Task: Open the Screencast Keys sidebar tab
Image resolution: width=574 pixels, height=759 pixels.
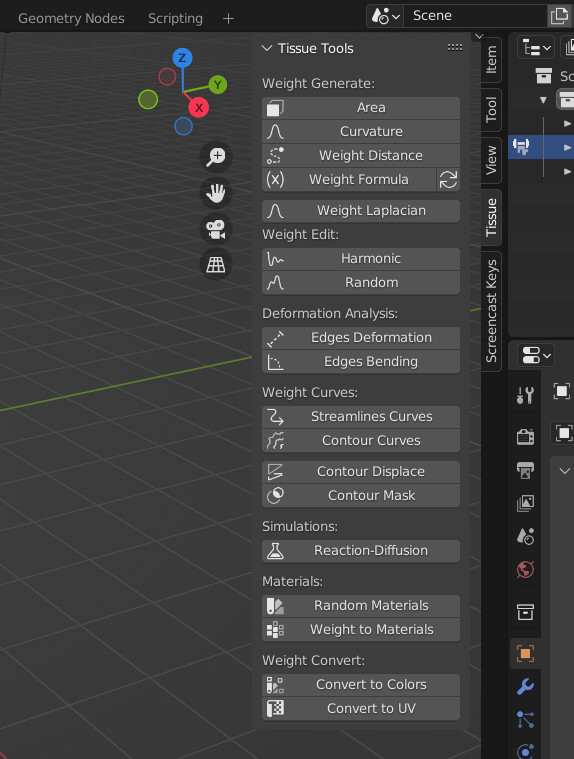Action: click(x=491, y=311)
